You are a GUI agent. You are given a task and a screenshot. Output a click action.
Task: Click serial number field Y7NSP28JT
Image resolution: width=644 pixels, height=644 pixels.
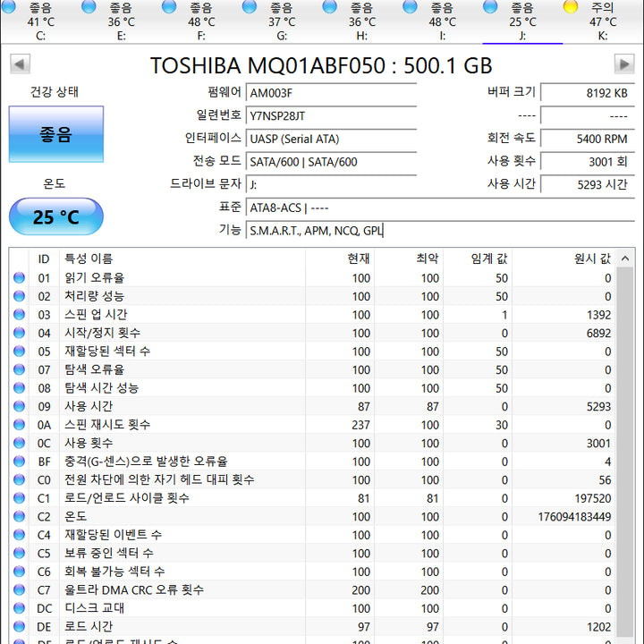331,115
